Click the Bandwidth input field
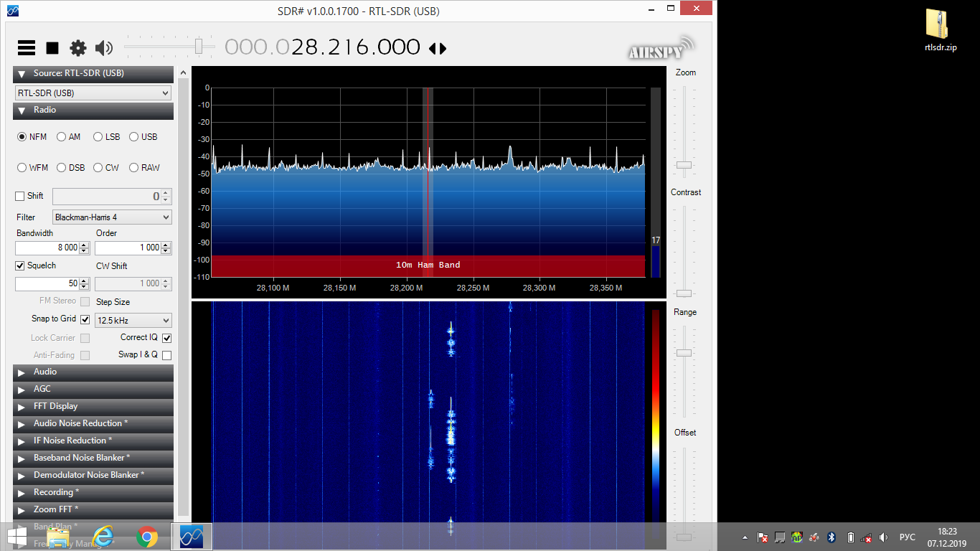 pyautogui.click(x=47, y=248)
